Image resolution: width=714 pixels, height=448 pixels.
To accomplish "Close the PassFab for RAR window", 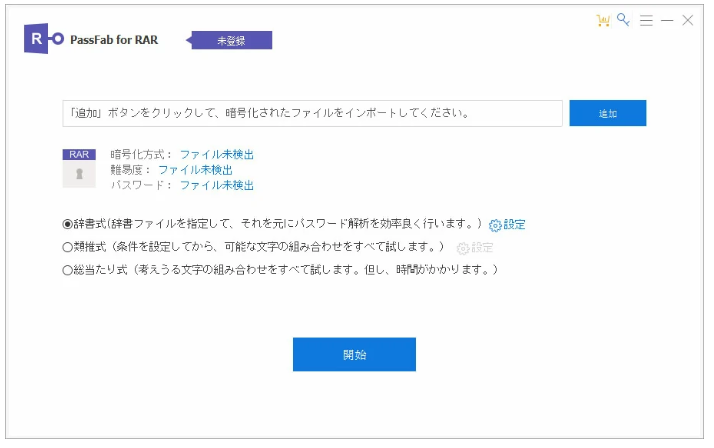I will coord(688,20).
